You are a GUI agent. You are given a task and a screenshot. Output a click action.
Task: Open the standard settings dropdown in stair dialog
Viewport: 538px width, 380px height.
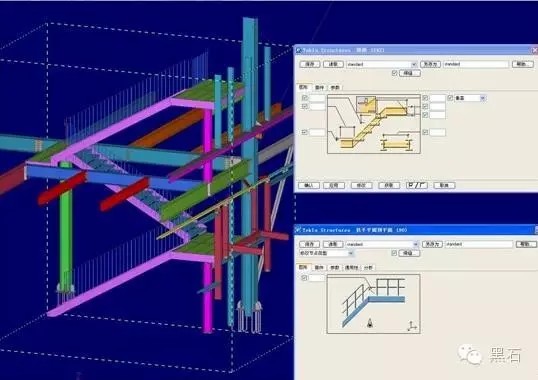382,64
